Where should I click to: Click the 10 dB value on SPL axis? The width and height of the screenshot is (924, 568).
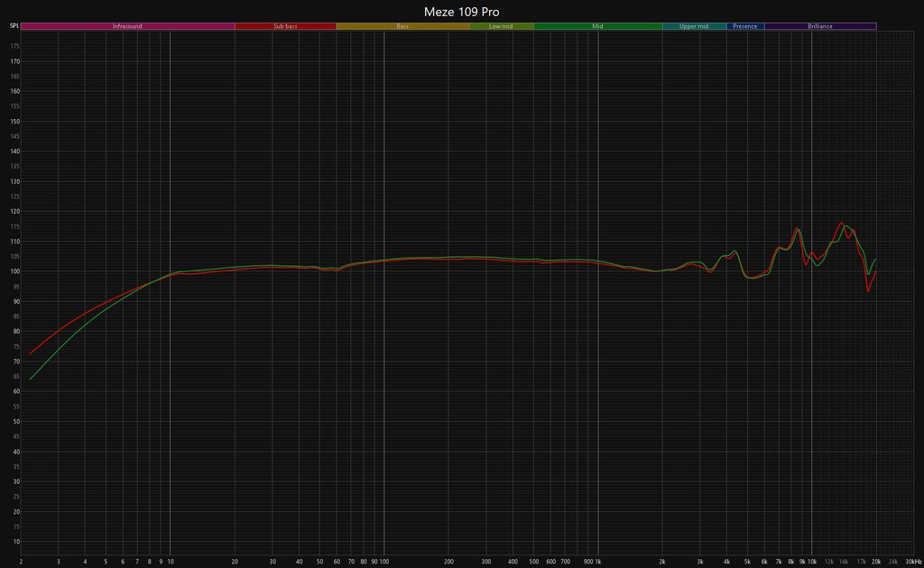coord(15,542)
